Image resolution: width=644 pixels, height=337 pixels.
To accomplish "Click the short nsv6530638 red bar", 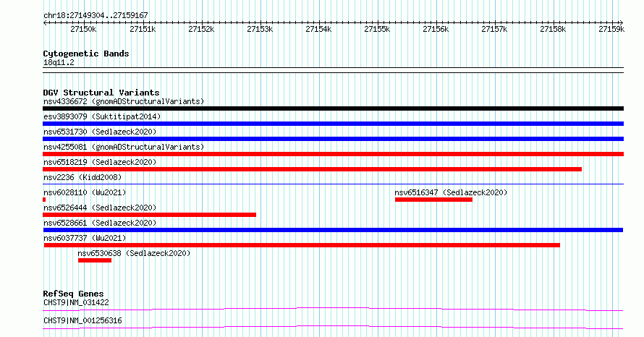I will point(95,260).
